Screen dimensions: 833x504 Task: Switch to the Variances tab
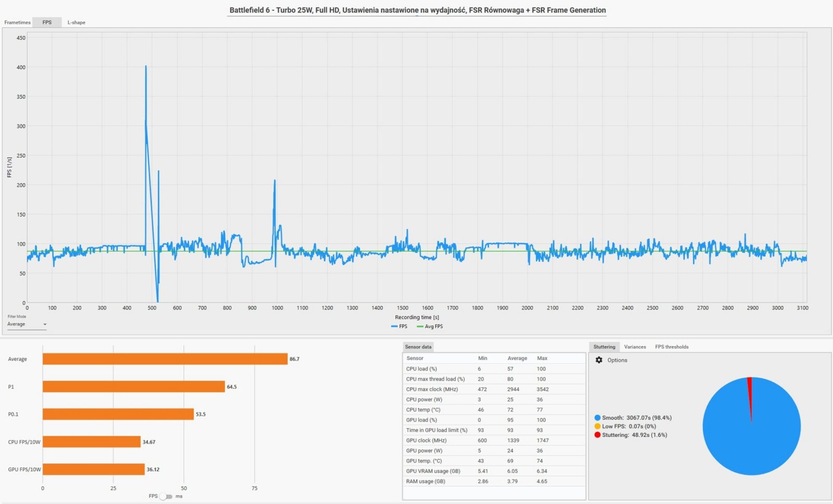pyautogui.click(x=635, y=347)
